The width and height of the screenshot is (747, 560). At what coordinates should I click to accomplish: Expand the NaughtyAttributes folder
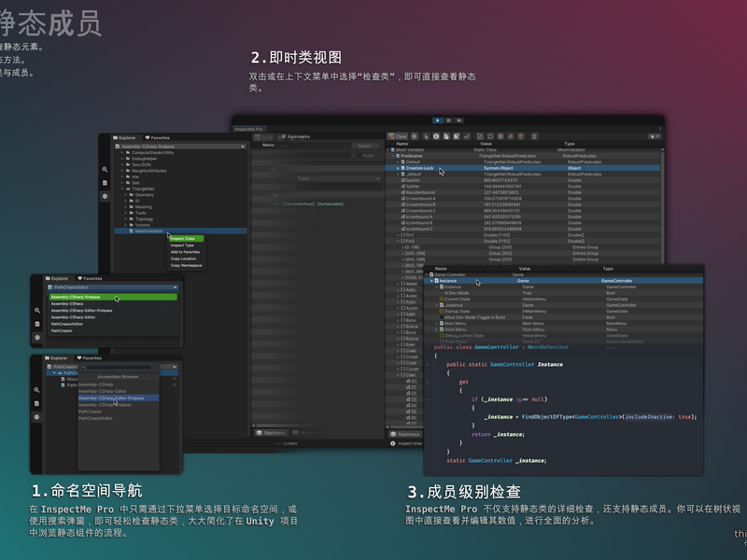(x=122, y=171)
